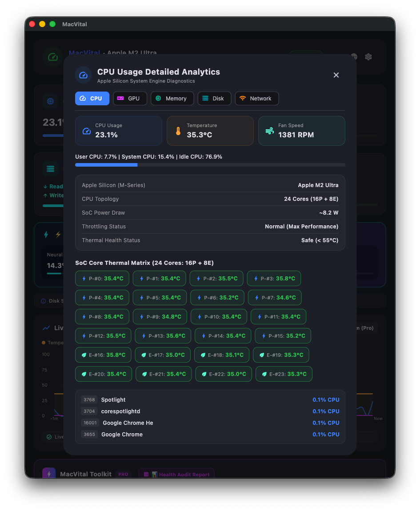Select the P-#0 core temperature chip
420x511 pixels.
click(x=102, y=279)
